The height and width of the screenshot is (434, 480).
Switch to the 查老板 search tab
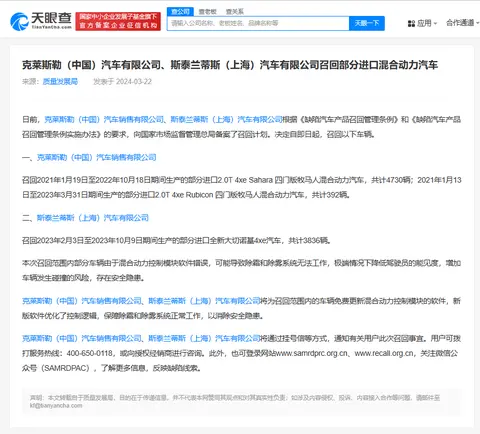point(208,12)
